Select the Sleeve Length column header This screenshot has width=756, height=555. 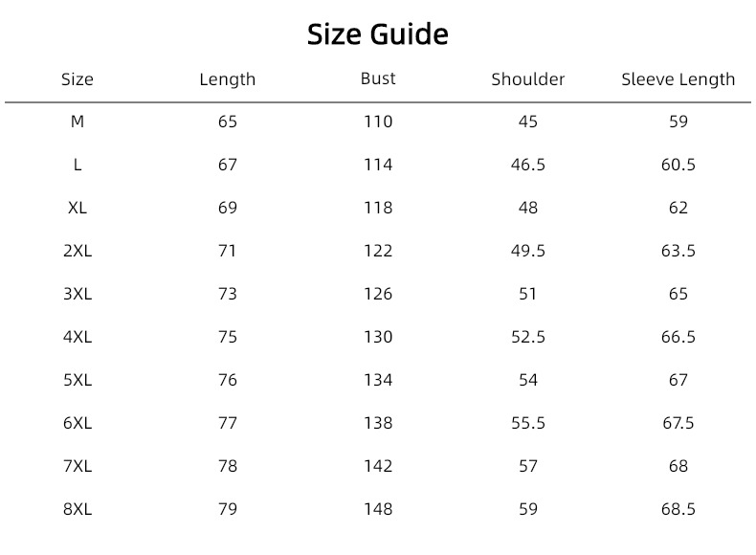[x=678, y=79]
